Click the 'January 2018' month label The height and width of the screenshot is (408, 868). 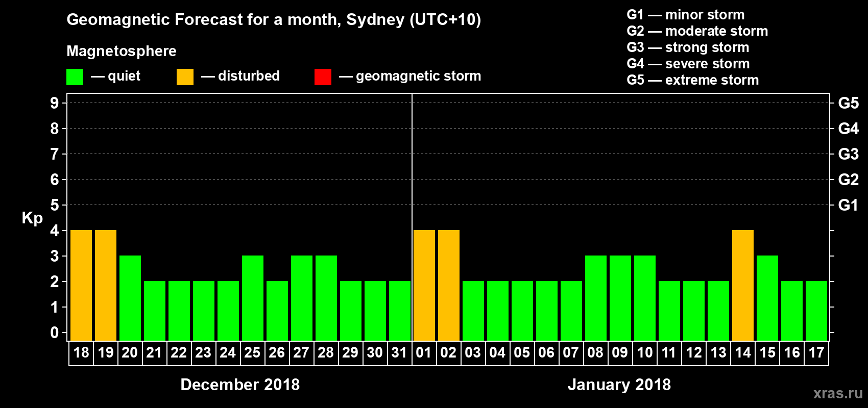pyautogui.click(x=619, y=385)
